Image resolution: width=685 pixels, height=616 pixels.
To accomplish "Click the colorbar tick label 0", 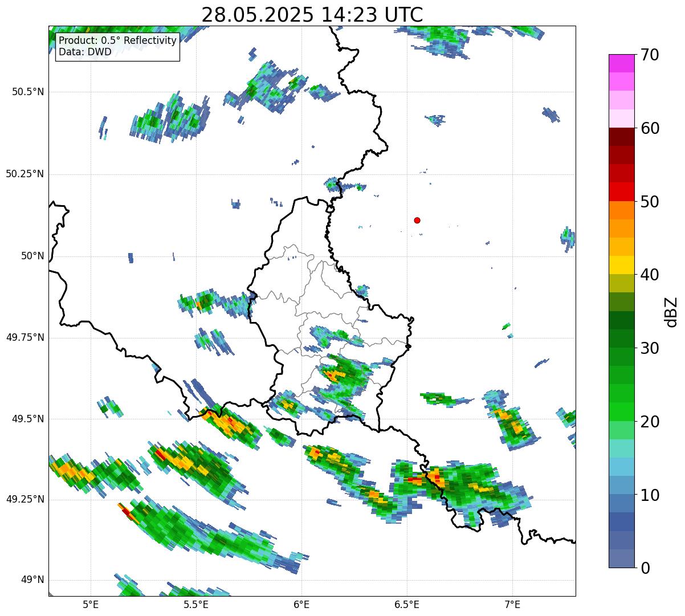I will (645, 568).
